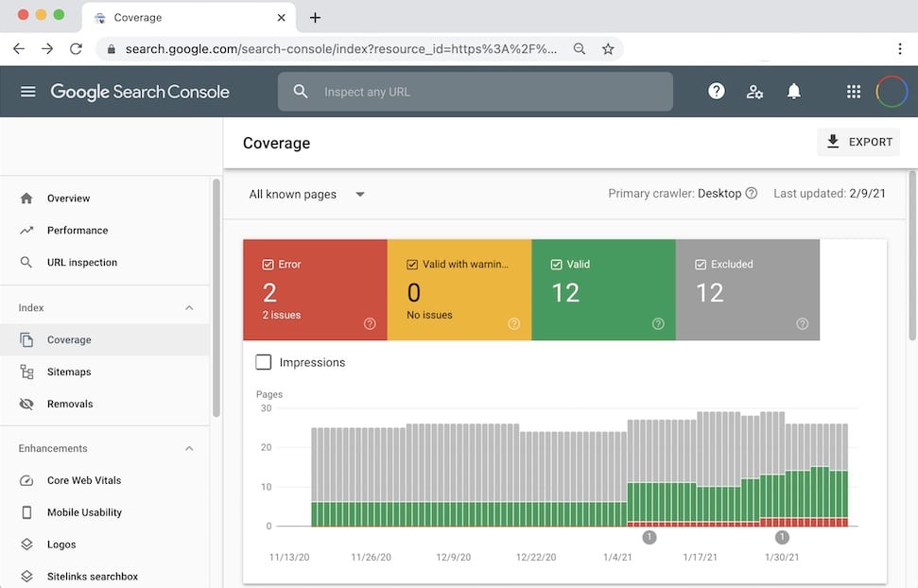
Task: Open Core Web Vitals report
Action: click(84, 480)
